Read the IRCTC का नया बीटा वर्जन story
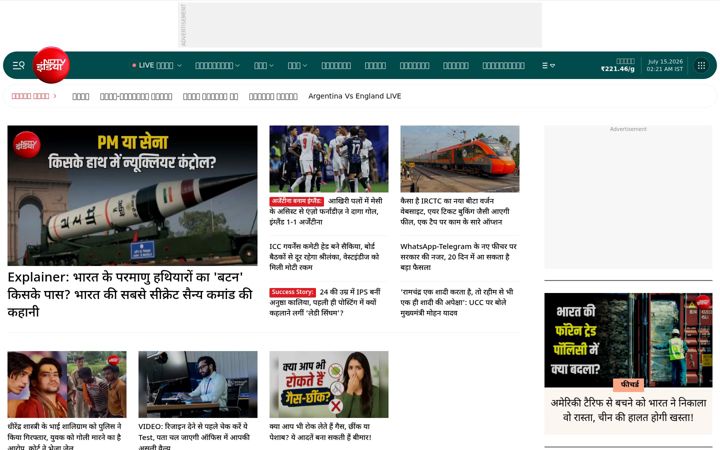The height and width of the screenshot is (450, 720). [x=455, y=211]
